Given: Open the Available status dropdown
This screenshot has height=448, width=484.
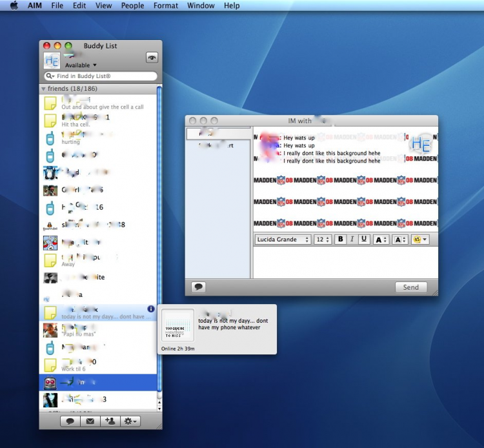Looking at the screenshot, I should coord(81,65).
